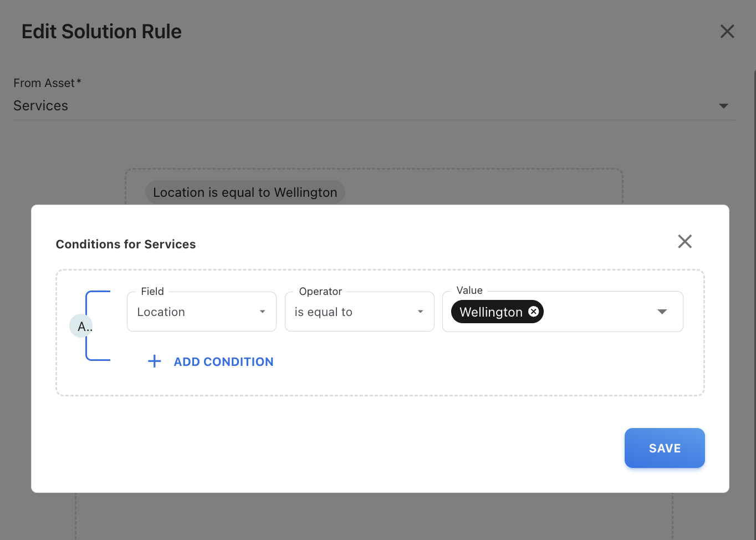This screenshot has width=756, height=540.
Task: Click the ADD CONDITION text link
Action: pyautogui.click(x=223, y=362)
